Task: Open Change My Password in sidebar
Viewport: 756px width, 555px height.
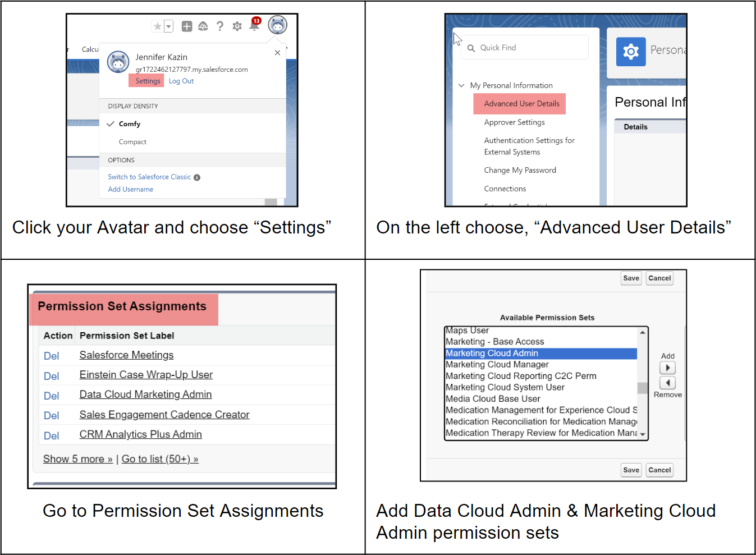Action: 520,170
